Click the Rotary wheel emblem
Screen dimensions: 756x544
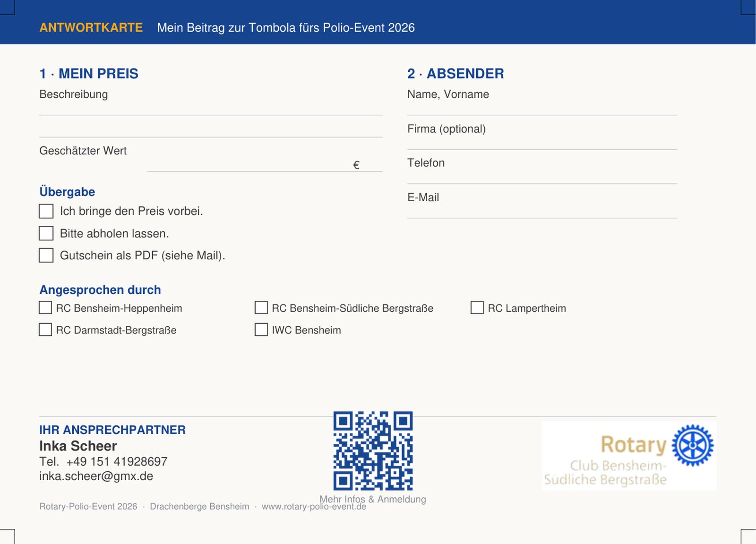coord(693,445)
